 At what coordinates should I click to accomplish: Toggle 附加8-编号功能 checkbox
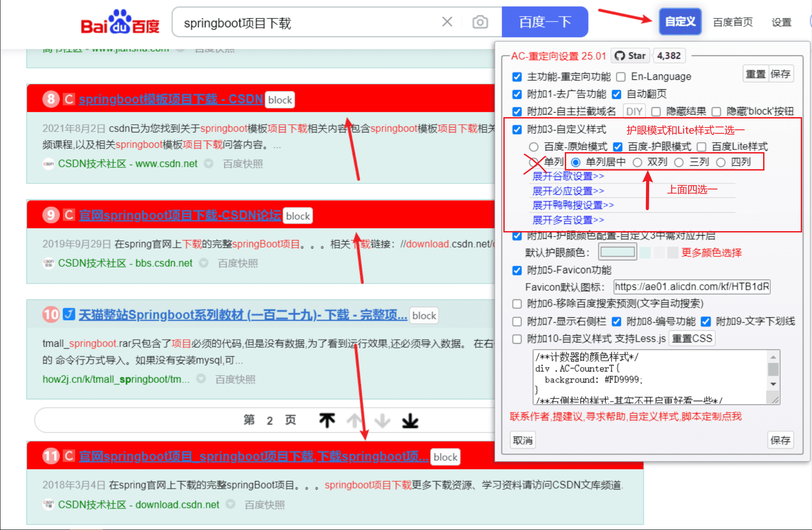pyautogui.click(x=616, y=321)
